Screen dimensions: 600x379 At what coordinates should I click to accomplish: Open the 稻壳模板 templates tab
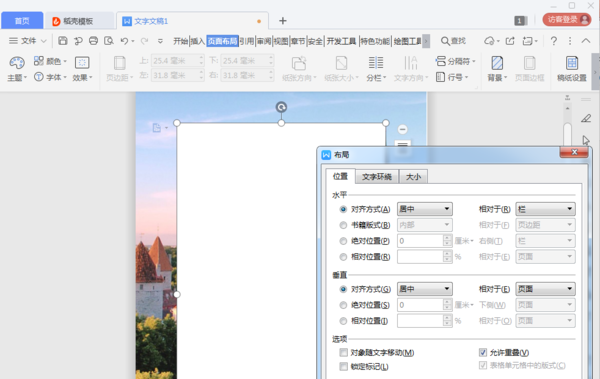coord(79,21)
